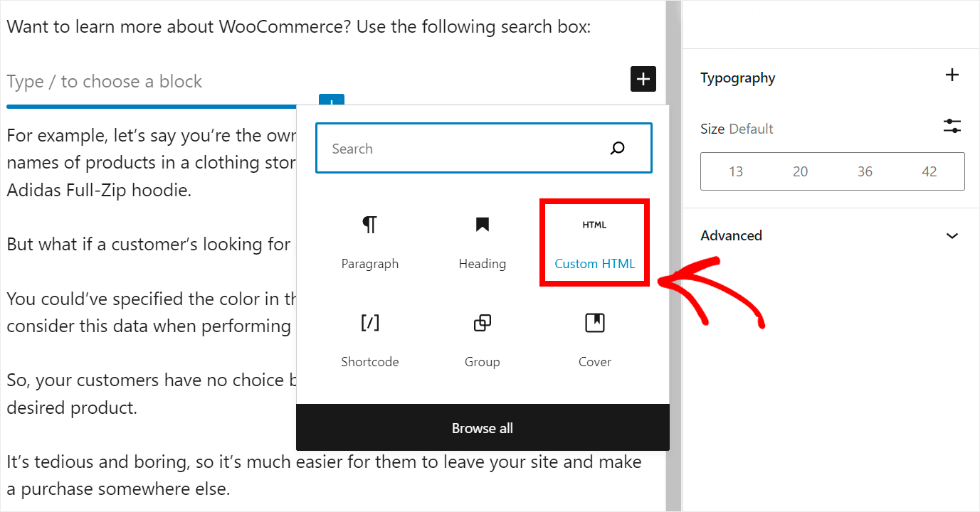Select font size 20
This screenshot has width=980, height=512.
pyautogui.click(x=801, y=171)
